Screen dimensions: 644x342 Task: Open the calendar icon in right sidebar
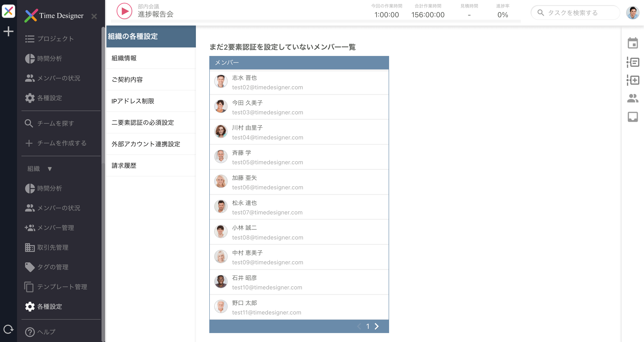tap(633, 43)
